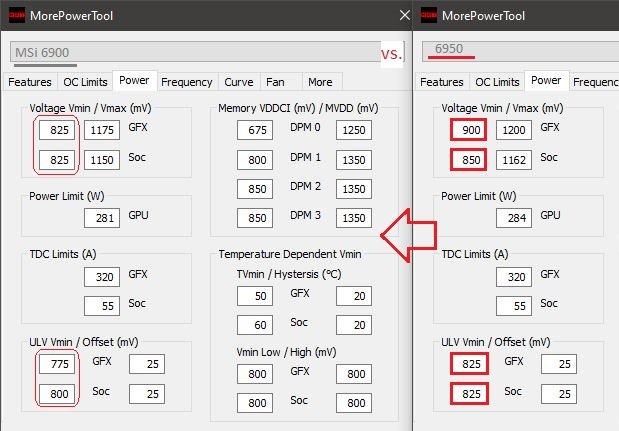The width and height of the screenshot is (619, 431).
Task: Click TVmin GFX field showing 50
Action: (255, 296)
